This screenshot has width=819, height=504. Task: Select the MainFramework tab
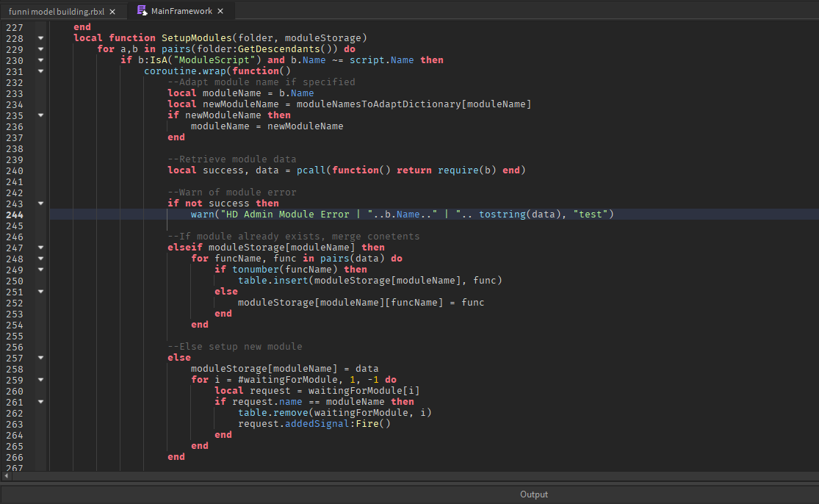tap(180, 11)
